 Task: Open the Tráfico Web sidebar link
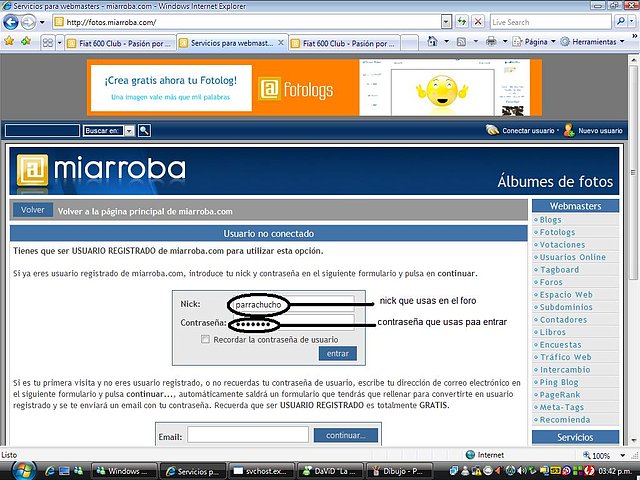(565, 357)
